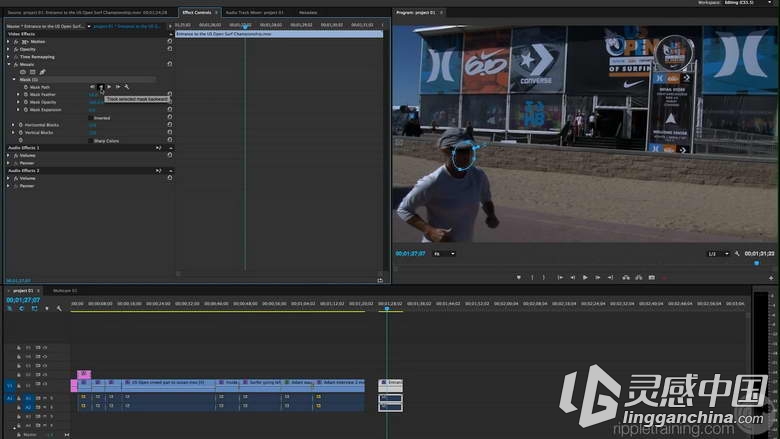Go to Out point in Program monitor
The image size is (780, 439).
pyautogui.click(x=610, y=277)
